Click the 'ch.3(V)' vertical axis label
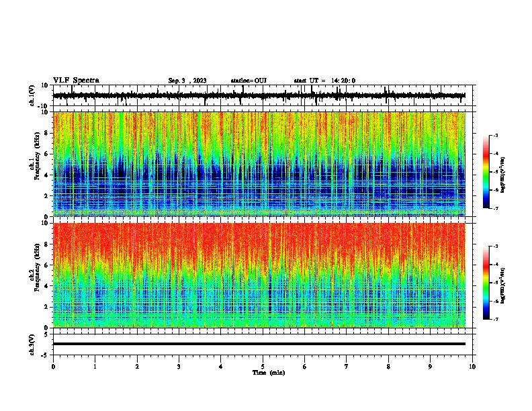Screen dimensions: 532x411 pos(32,345)
